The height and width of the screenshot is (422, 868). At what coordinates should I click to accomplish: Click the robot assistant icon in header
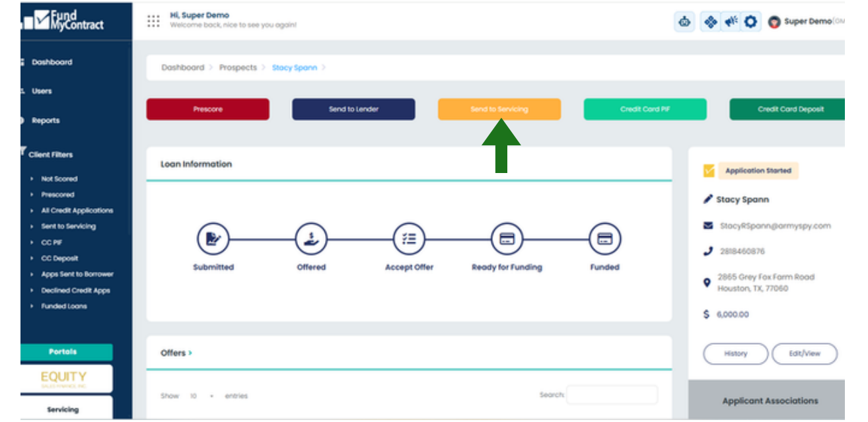click(x=685, y=22)
